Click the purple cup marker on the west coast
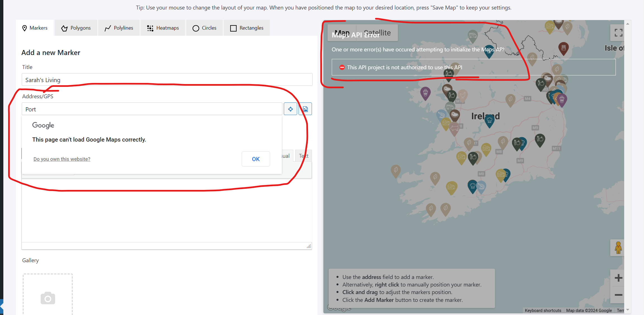644x315 pixels. click(x=426, y=93)
